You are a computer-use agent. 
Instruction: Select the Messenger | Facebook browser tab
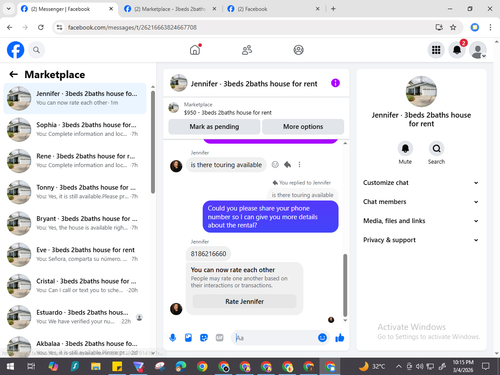pyautogui.click(x=67, y=9)
